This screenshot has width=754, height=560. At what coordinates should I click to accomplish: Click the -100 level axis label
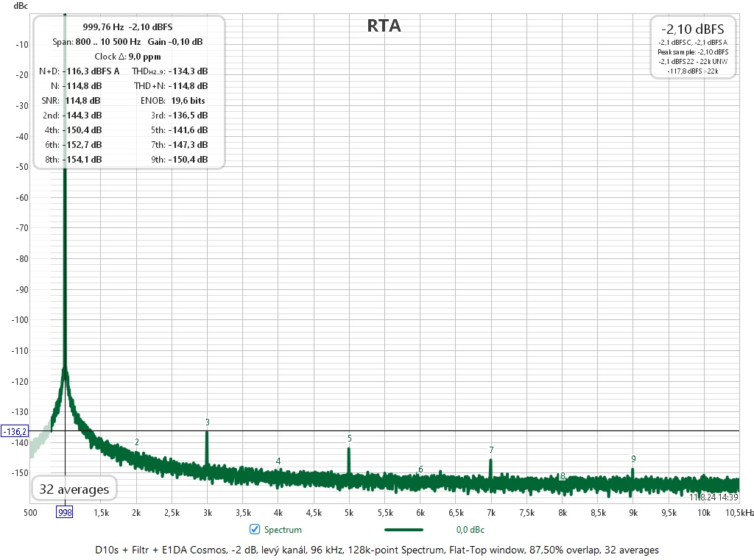pyautogui.click(x=20, y=320)
